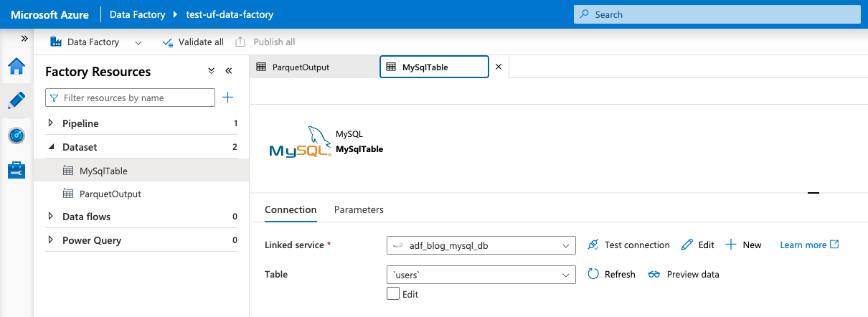
Task: Add a new resource with plus icon
Action: click(x=228, y=98)
